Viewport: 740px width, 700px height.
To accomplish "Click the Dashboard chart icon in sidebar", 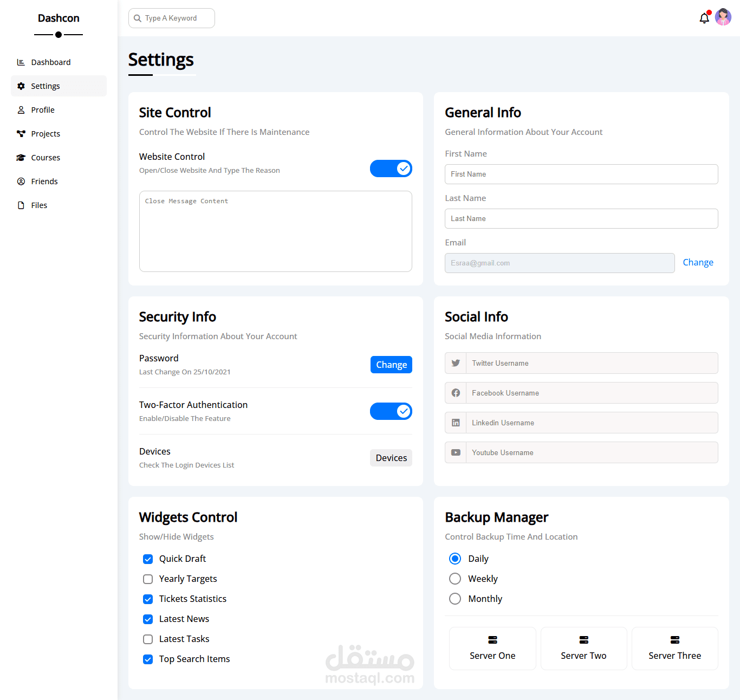I will coord(21,62).
